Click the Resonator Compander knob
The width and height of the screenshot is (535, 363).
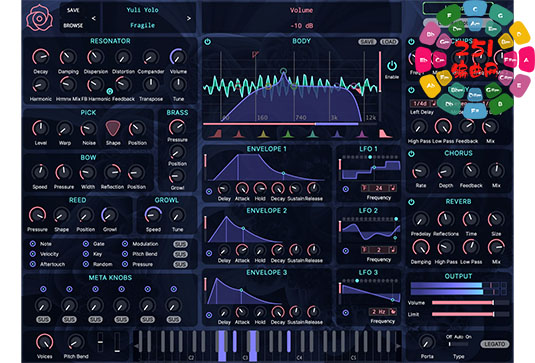point(150,57)
